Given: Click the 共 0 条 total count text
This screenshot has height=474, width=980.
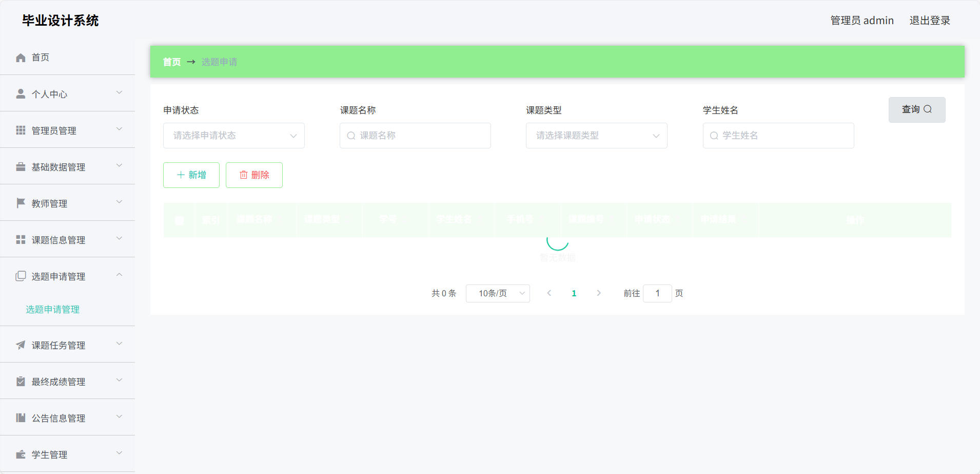Looking at the screenshot, I should 444,293.
